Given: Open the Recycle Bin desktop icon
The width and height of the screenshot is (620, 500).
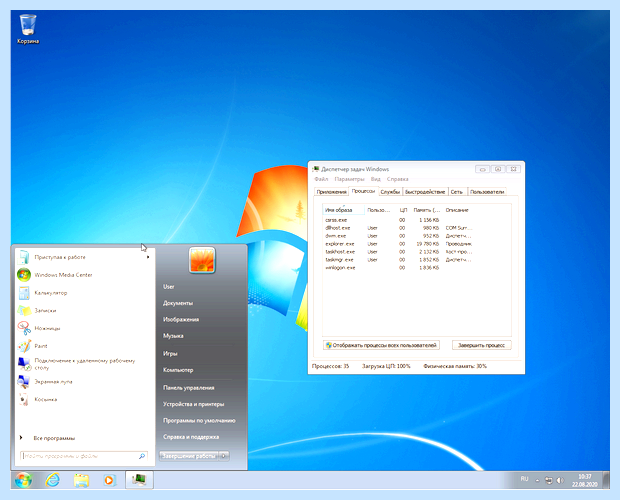Looking at the screenshot, I should 28,29.
